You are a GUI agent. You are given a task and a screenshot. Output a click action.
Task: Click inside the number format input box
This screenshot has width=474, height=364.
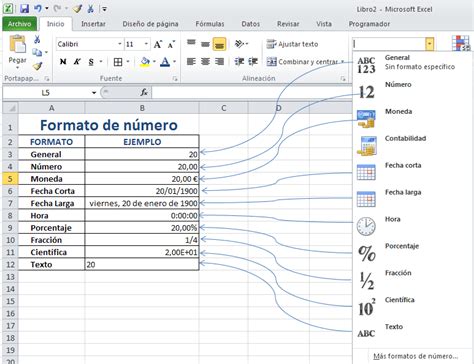(389, 44)
